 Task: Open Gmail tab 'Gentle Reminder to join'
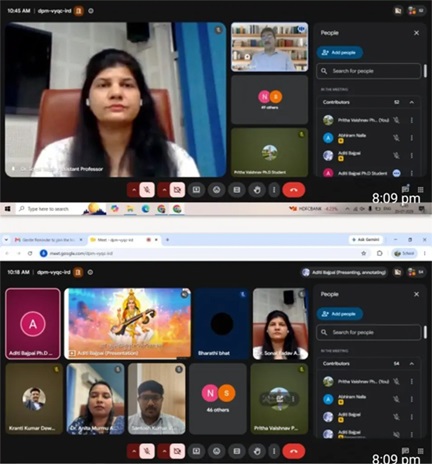click(49, 240)
